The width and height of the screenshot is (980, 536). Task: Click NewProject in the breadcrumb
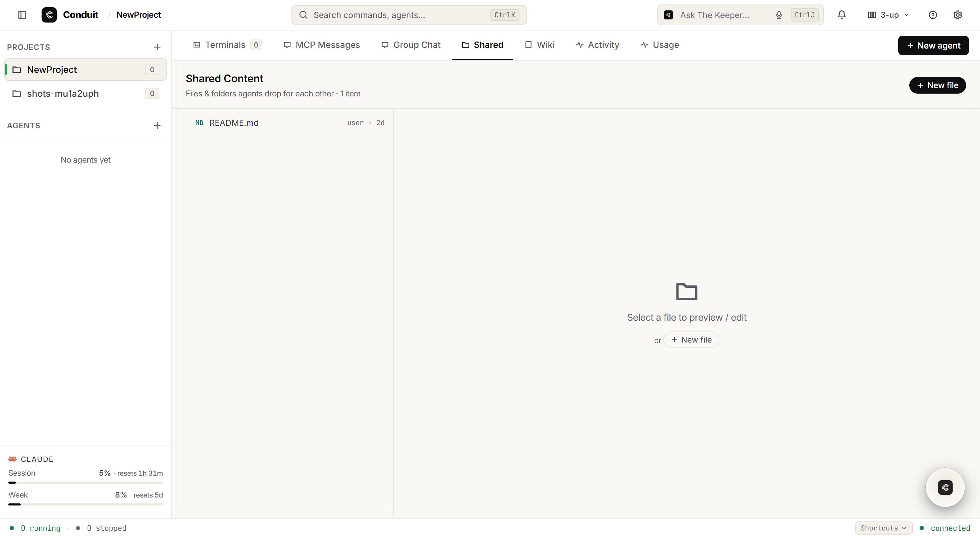(x=139, y=15)
